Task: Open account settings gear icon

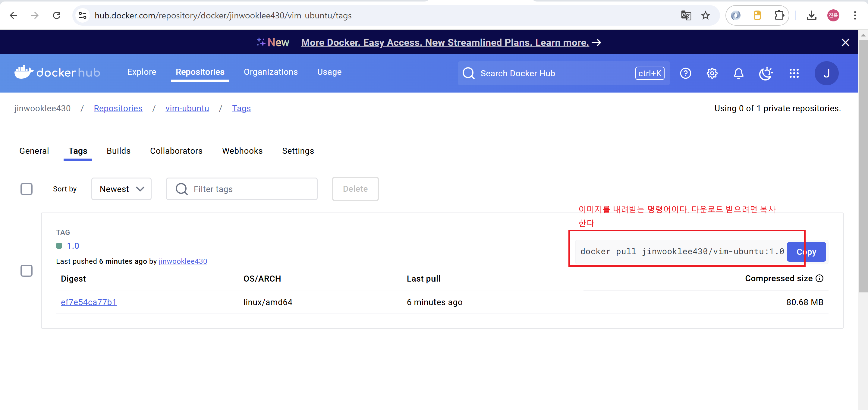Action: point(712,73)
